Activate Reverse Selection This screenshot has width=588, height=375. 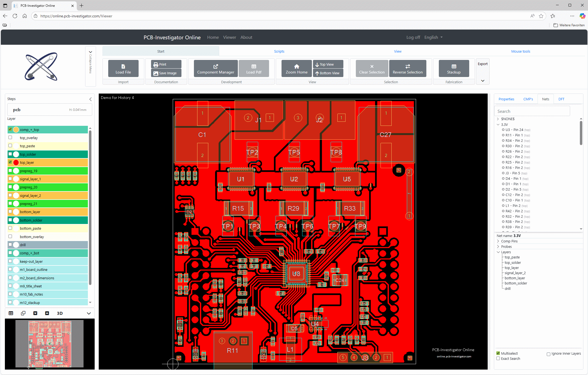pos(408,68)
